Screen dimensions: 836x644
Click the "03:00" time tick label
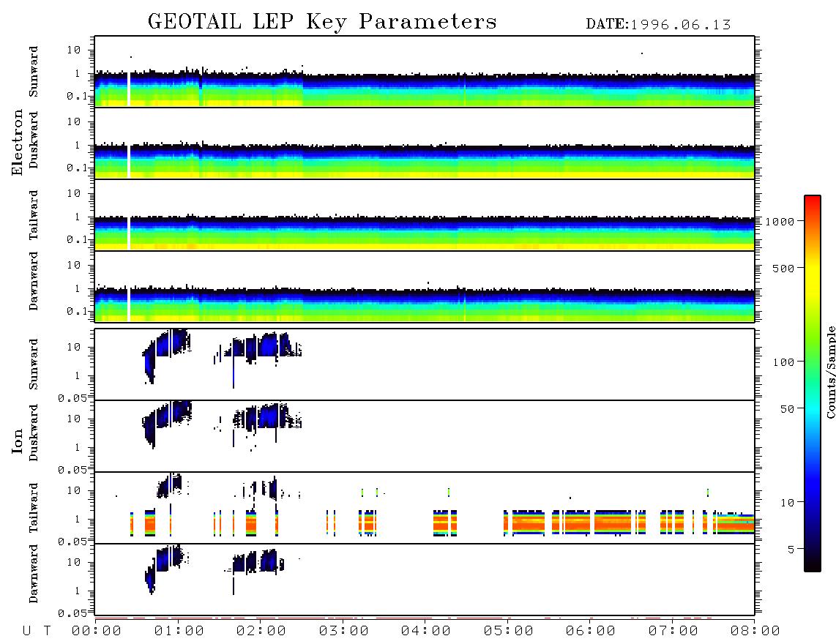point(344,632)
